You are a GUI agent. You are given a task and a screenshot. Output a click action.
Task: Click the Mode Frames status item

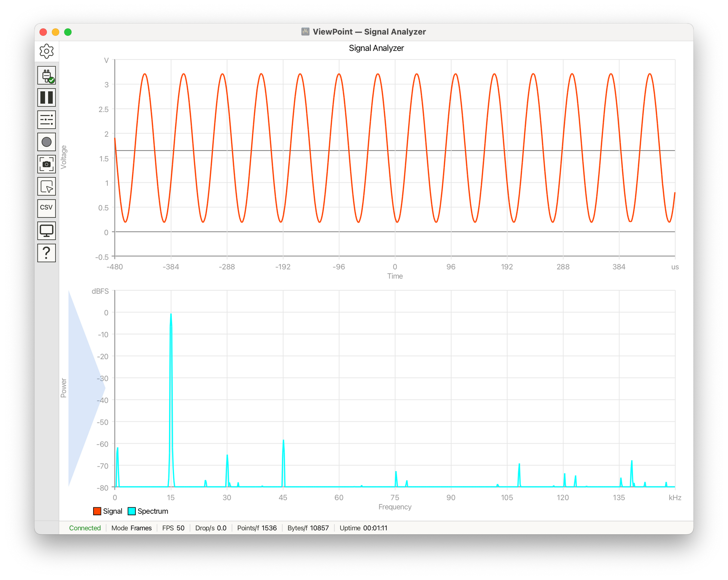coord(132,528)
